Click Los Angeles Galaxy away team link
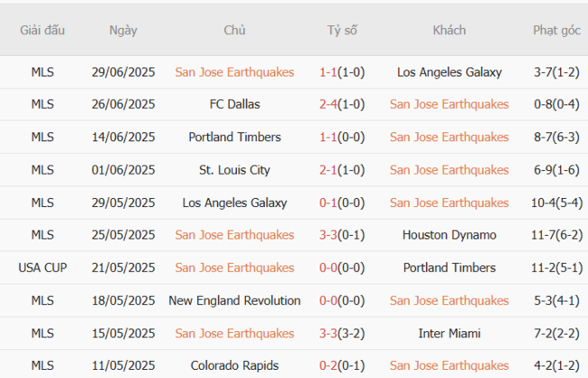588x378 pixels. click(449, 72)
